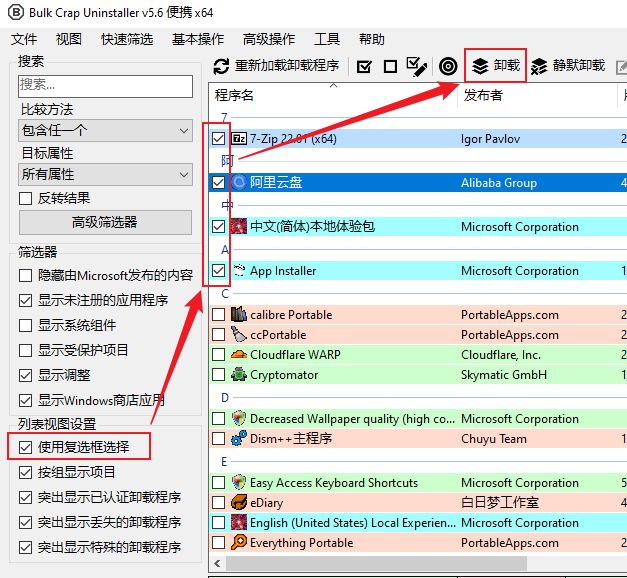Click the select-all checked box toolbar icon
The image size is (627, 578).
(x=364, y=66)
